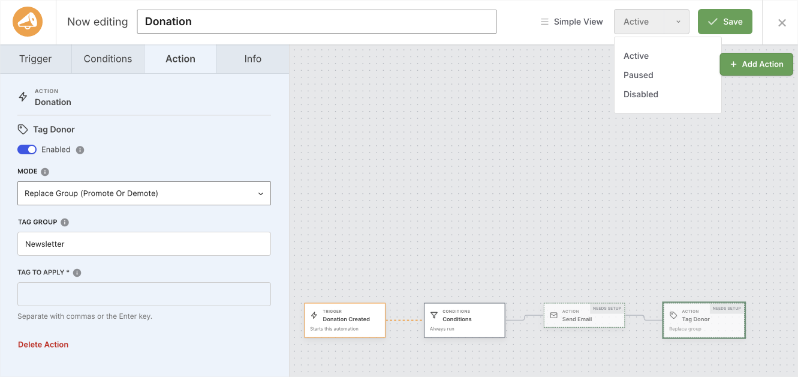Click the info icon beside Enabled
This screenshot has height=377, width=798.
click(x=80, y=150)
